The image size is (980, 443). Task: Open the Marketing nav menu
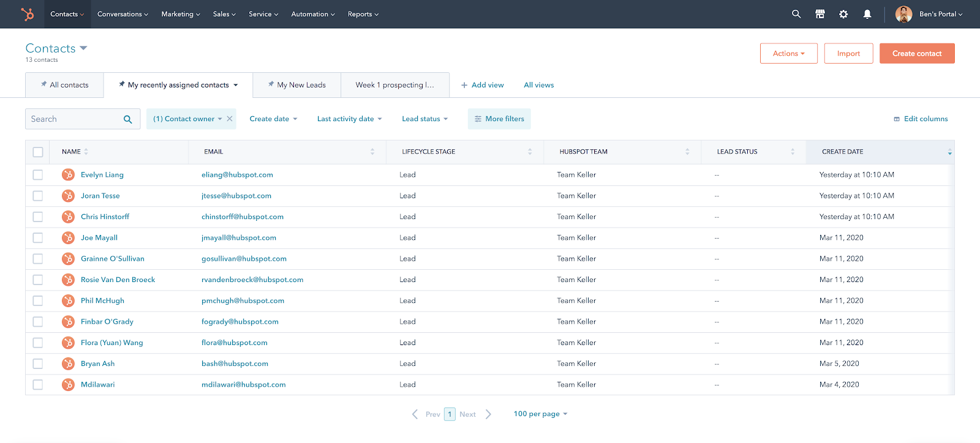[181, 14]
